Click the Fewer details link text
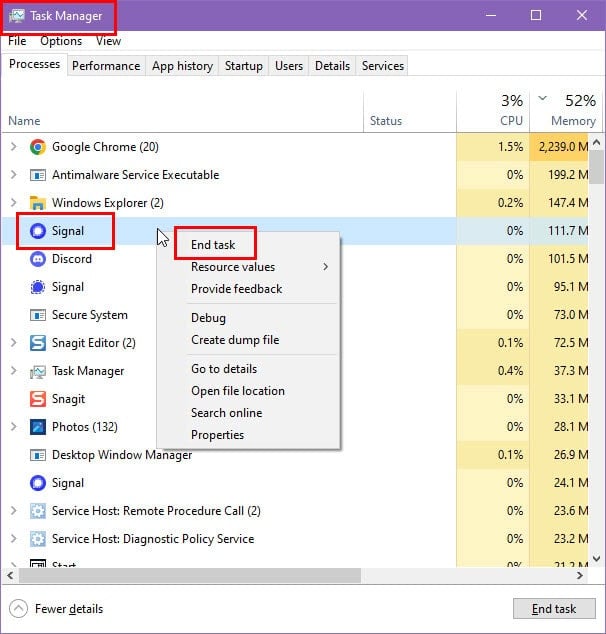Viewport: 606px width, 634px height. pos(69,609)
